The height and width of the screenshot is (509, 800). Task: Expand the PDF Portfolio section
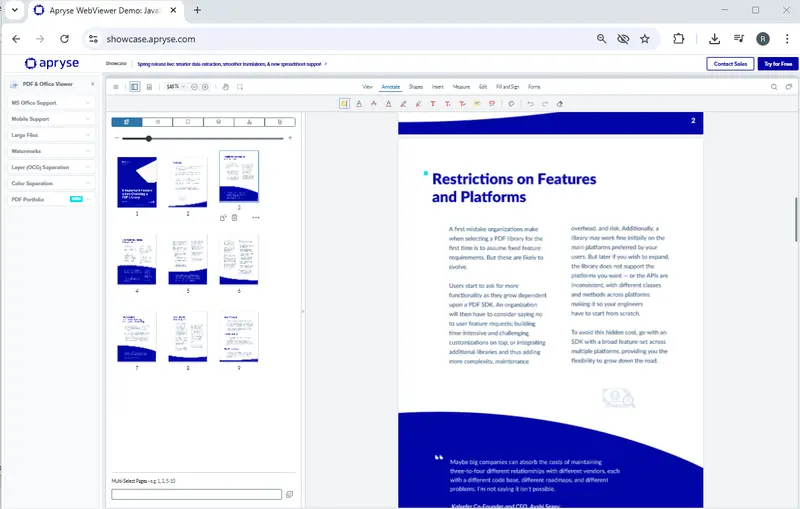tap(51, 199)
